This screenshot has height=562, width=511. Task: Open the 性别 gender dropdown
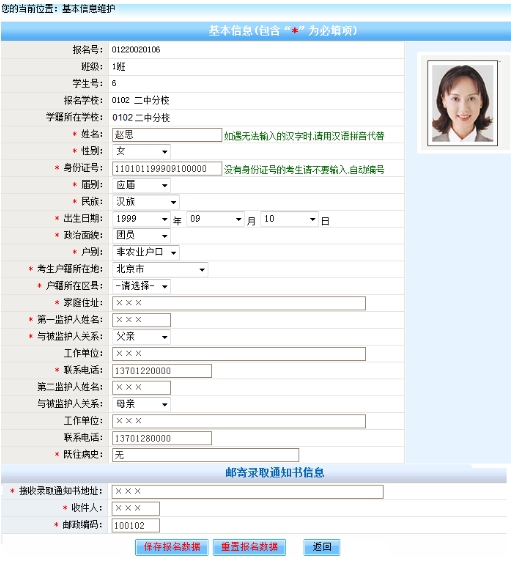tap(141, 152)
